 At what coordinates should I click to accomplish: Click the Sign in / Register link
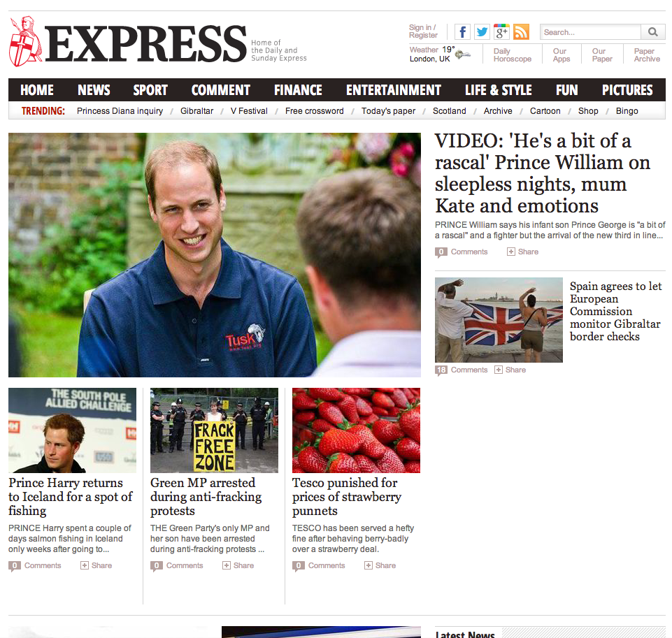[x=423, y=31]
